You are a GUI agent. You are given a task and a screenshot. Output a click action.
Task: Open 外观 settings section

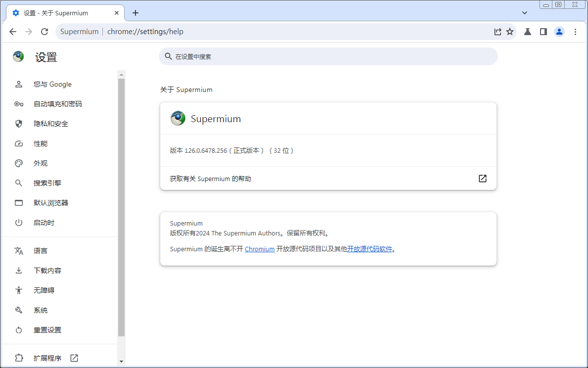click(60, 164)
